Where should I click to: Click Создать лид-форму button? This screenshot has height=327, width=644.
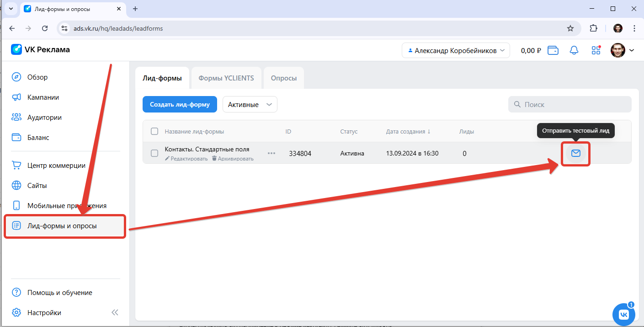tap(180, 104)
